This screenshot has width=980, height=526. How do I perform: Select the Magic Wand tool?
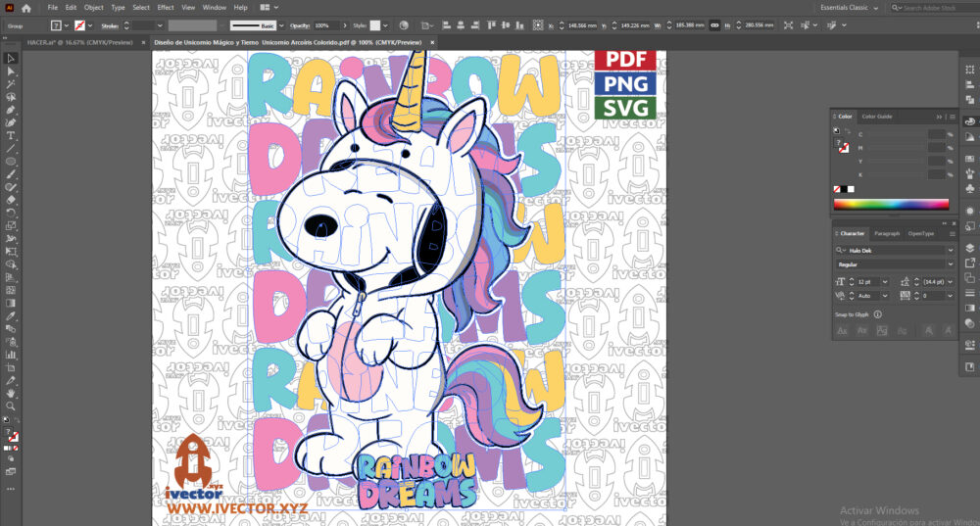point(11,83)
